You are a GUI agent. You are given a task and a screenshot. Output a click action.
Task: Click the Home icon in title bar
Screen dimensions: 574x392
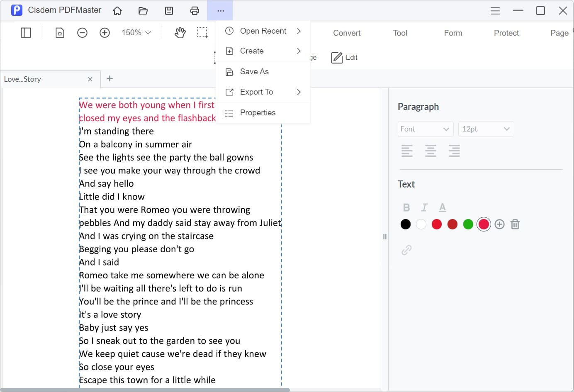[117, 11]
